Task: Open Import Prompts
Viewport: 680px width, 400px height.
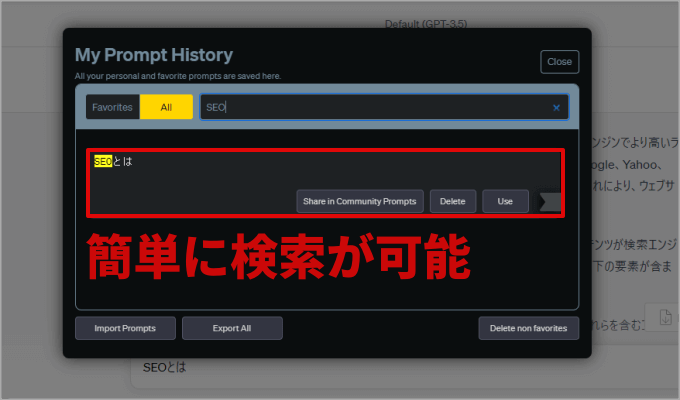Action: (x=125, y=328)
